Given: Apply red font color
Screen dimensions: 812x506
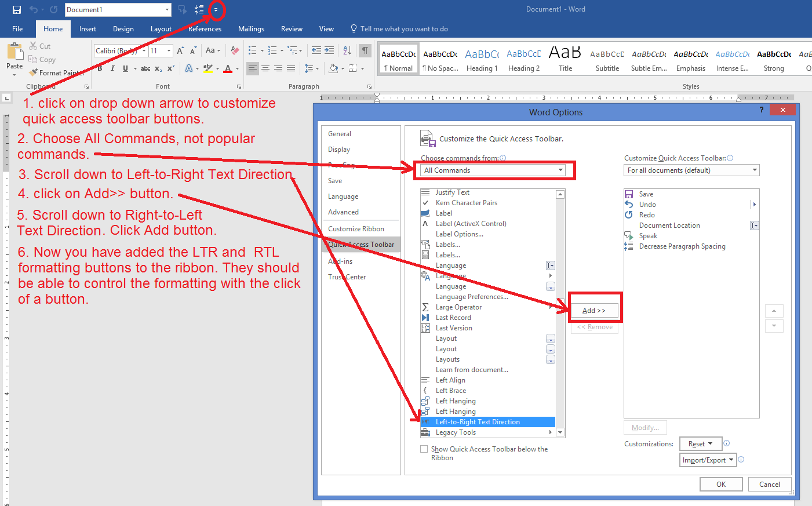Looking at the screenshot, I should (x=228, y=68).
